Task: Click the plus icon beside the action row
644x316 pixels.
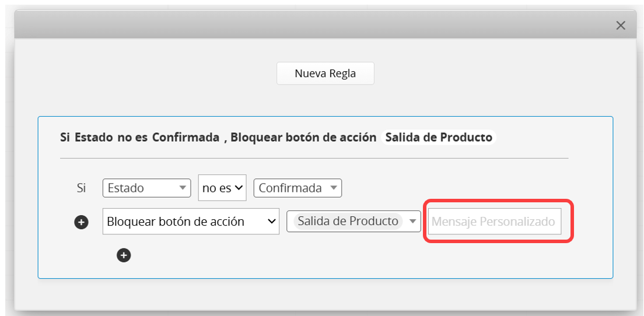Action: [x=82, y=222]
